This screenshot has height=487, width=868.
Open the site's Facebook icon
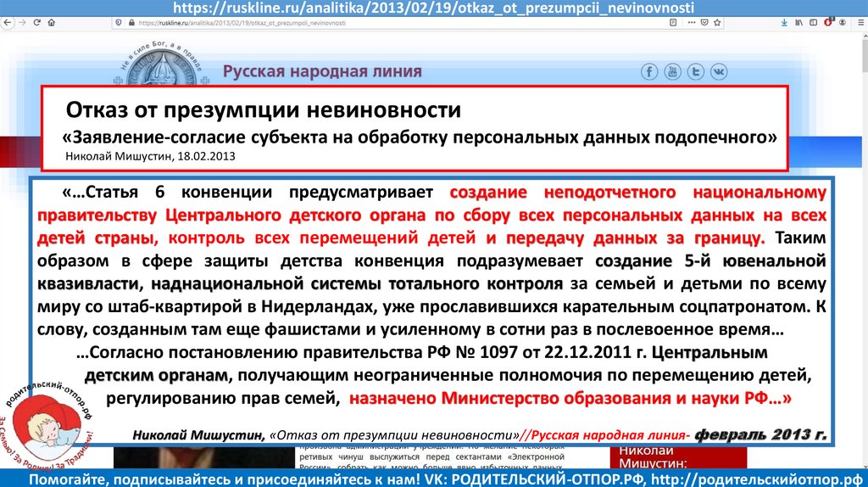click(x=649, y=71)
